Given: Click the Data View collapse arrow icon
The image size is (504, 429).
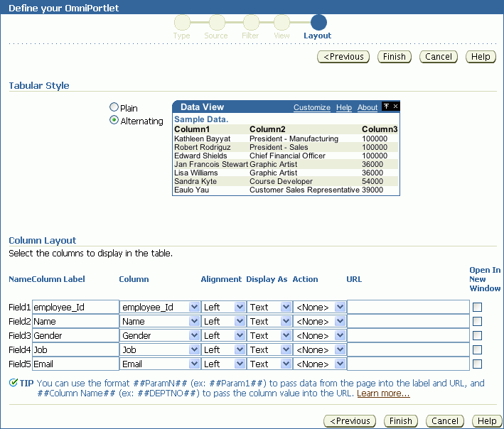Looking at the screenshot, I should (x=387, y=107).
